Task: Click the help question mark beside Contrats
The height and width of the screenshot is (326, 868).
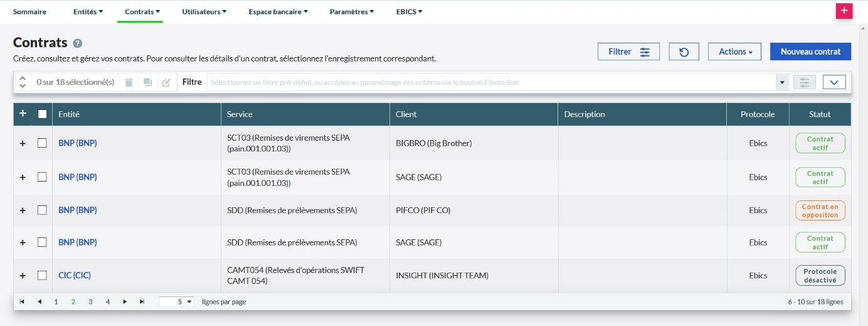Action: [78, 43]
